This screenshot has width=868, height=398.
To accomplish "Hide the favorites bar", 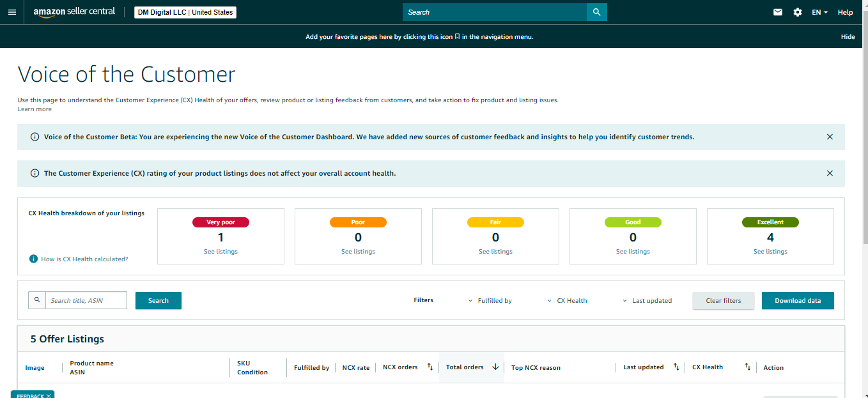I will 848,36.
